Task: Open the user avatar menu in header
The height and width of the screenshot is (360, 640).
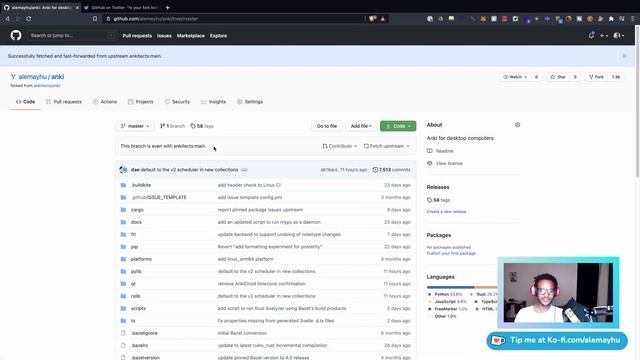Action: coord(619,36)
